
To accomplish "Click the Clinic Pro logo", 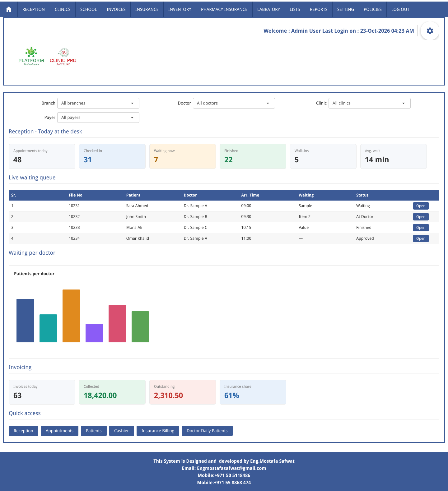I will click(63, 57).
